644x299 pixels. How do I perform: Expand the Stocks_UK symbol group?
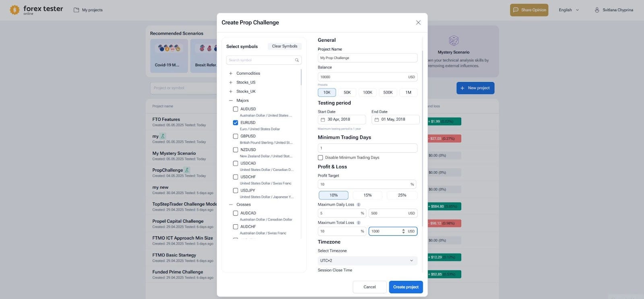(231, 92)
